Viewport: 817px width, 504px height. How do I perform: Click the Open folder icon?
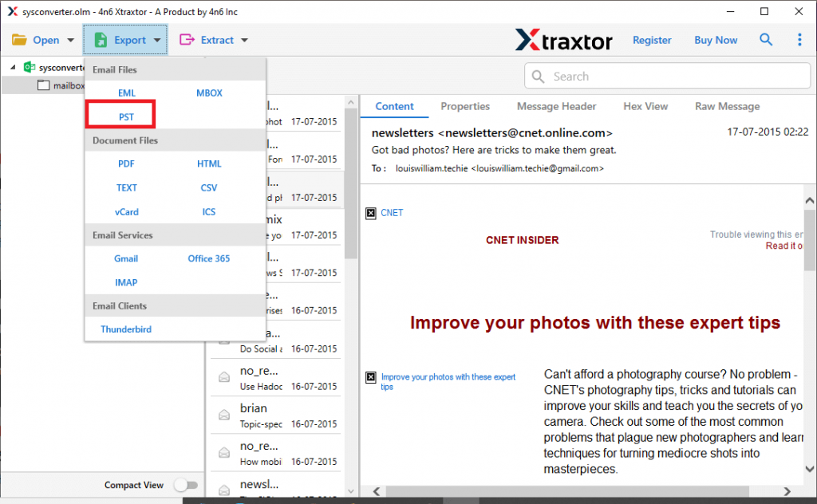pyautogui.click(x=19, y=40)
